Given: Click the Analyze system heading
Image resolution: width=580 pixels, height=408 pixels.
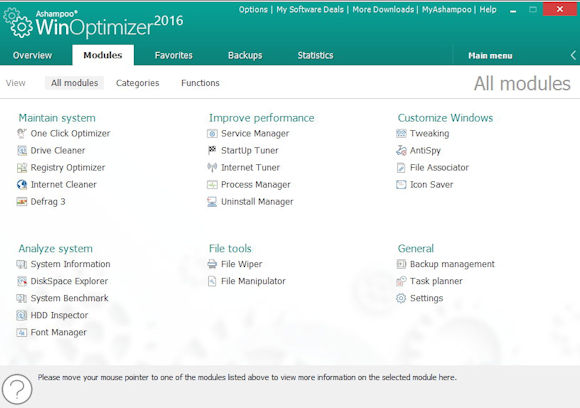Looking at the screenshot, I should [55, 249].
